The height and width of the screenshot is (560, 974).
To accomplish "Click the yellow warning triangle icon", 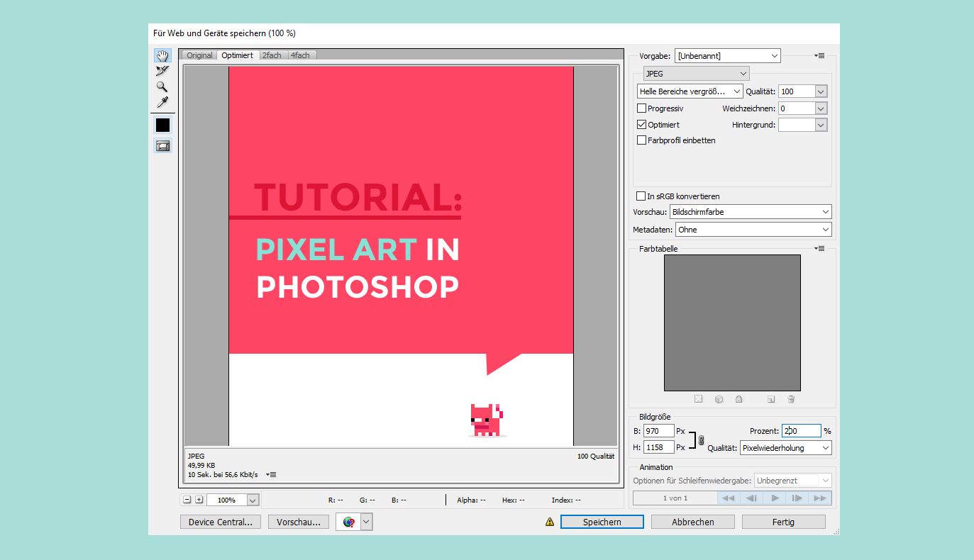I will click(549, 522).
